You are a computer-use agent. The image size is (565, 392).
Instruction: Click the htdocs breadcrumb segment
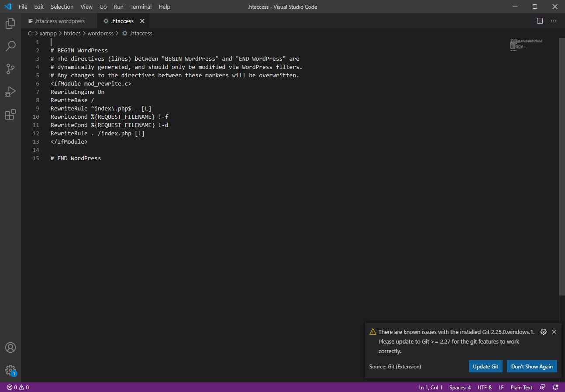(72, 33)
